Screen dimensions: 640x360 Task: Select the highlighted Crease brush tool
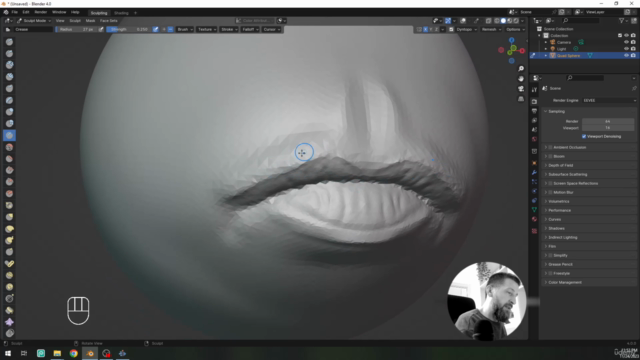coord(9,136)
